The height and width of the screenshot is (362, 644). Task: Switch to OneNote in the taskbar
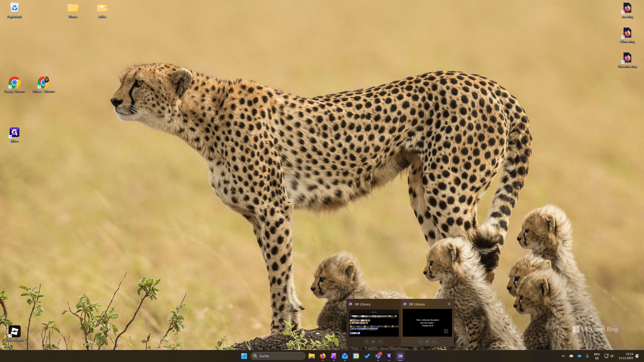tap(334, 356)
